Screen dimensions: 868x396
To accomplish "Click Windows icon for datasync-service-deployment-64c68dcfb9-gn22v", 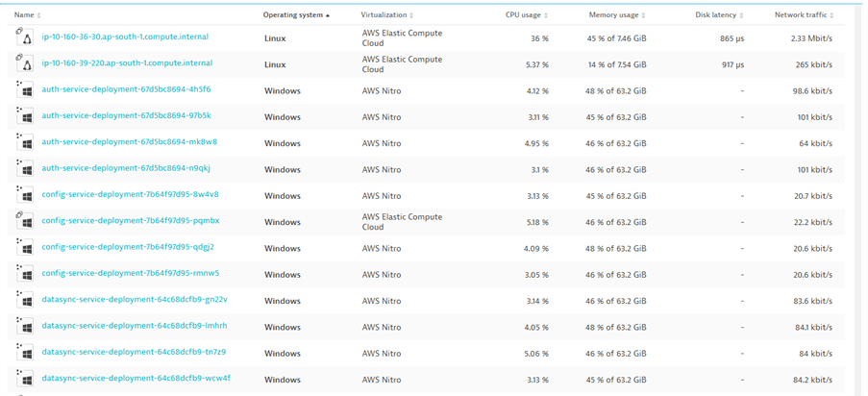I will [x=24, y=301].
